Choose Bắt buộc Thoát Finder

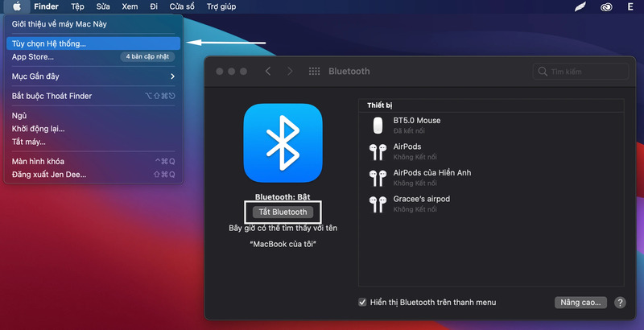[x=93, y=96]
